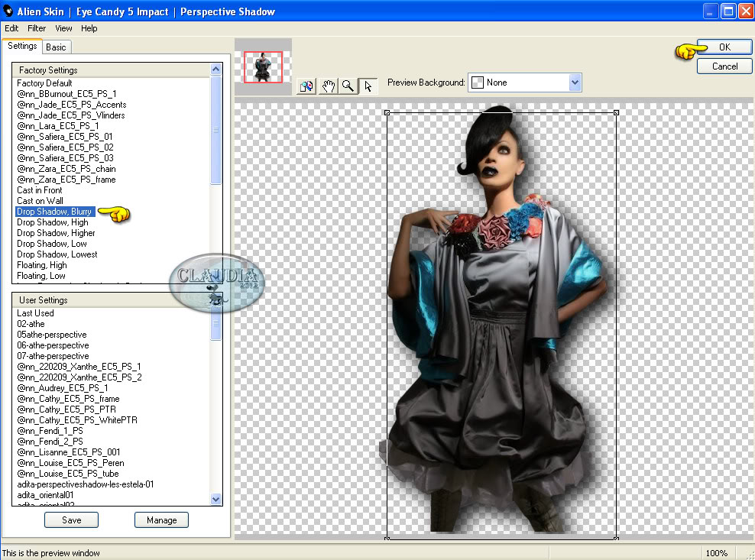Switch to the Settings tab
755x560 pixels.
click(x=22, y=46)
